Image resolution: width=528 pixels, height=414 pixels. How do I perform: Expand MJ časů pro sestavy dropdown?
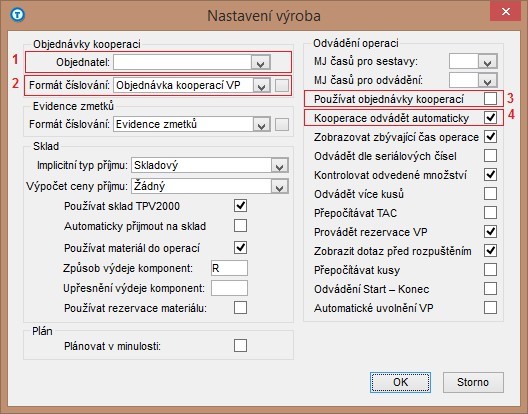pyautogui.click(x=488, y=61)
